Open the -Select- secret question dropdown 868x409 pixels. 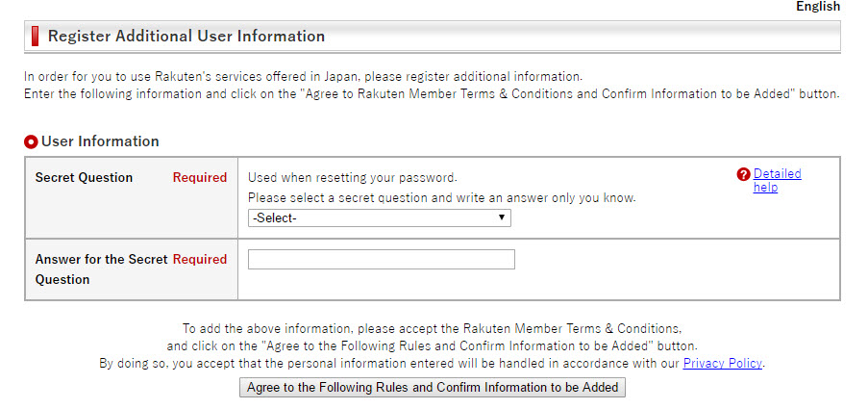pos(379,217)
